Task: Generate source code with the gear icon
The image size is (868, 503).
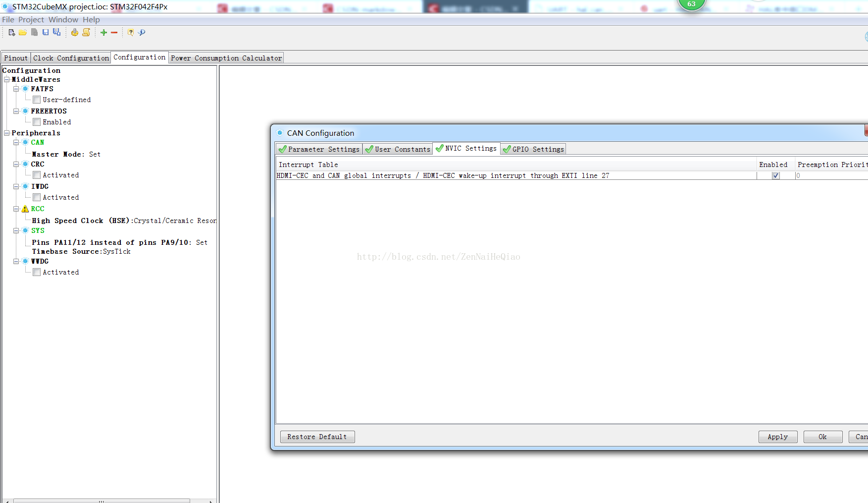Action: [x=74, y=33]
